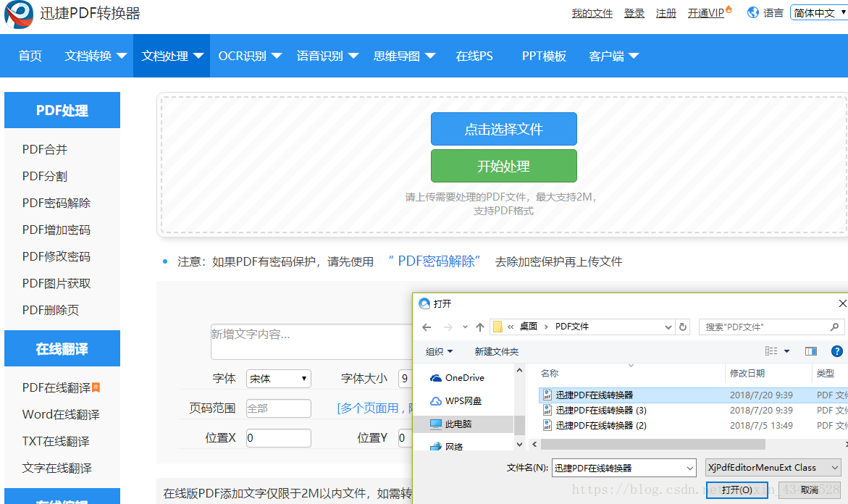
Task: Select PDF分割 in the sidebar
Action: (45, 176)
